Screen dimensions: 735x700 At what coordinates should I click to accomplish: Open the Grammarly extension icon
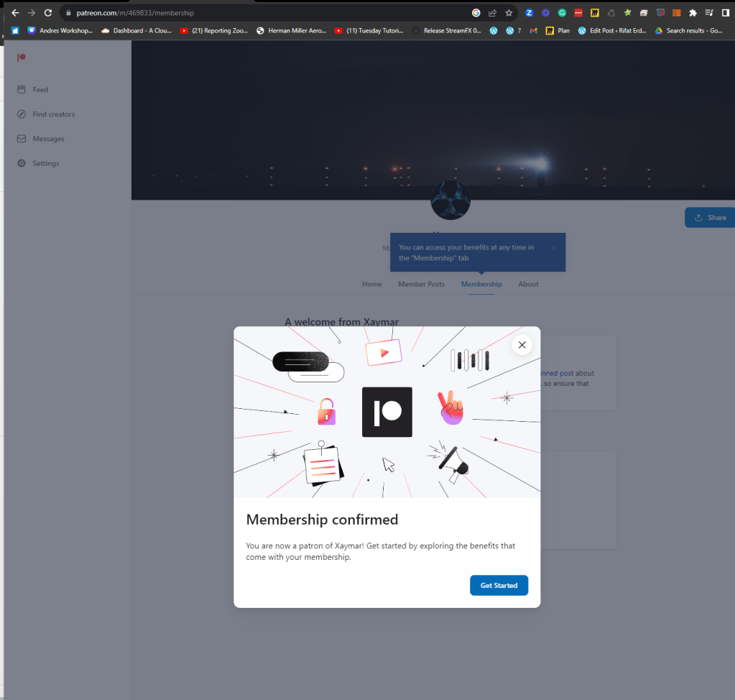pyautogui.click(x=562, y=13)
